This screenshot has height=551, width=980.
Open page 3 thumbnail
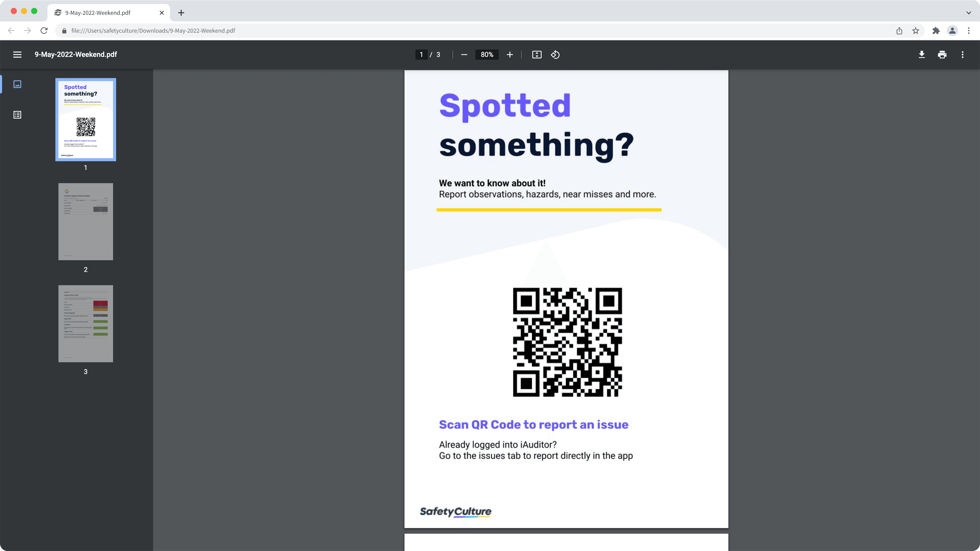(85, 324)
